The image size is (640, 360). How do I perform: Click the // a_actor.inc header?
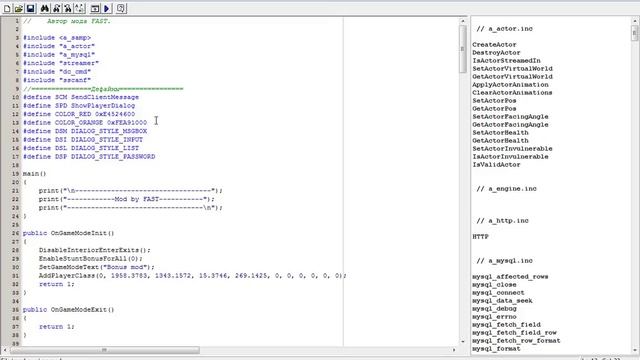pyautogui.click(x=504, y=29)
